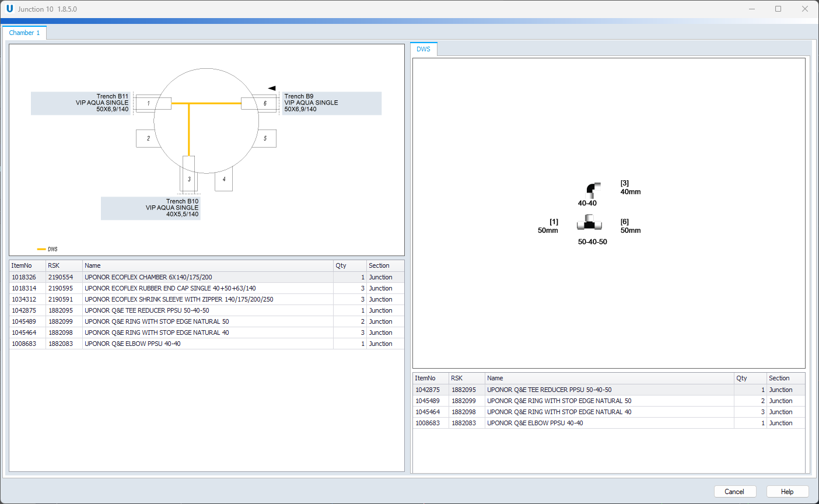Close the Junction 10 window
The image size is (819, 504).
coord(805,9)
